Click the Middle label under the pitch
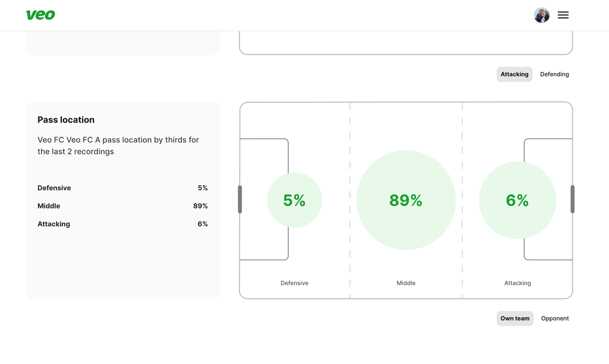The height and width of the screenshot is (364, 609). [x=406, y=283]
